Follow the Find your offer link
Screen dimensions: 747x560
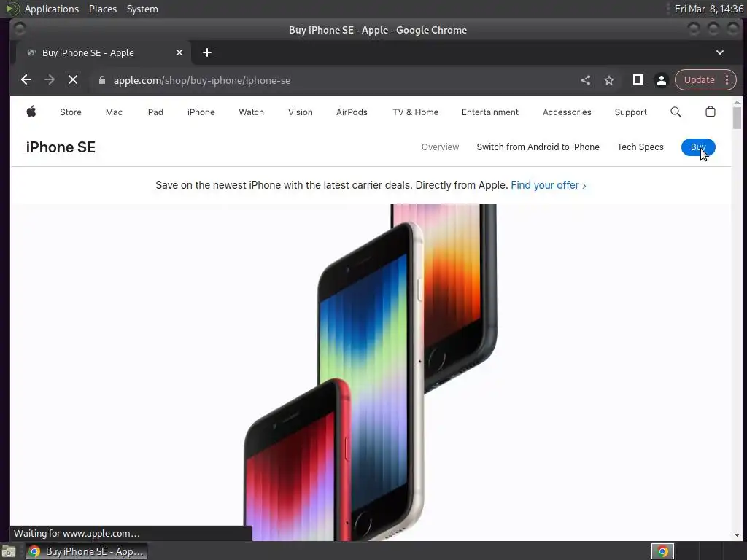tap(549, 185)
